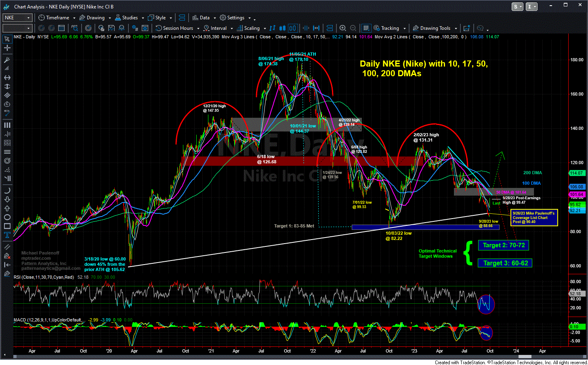
Task: Select the Text drawing tool
Action: 7,235
